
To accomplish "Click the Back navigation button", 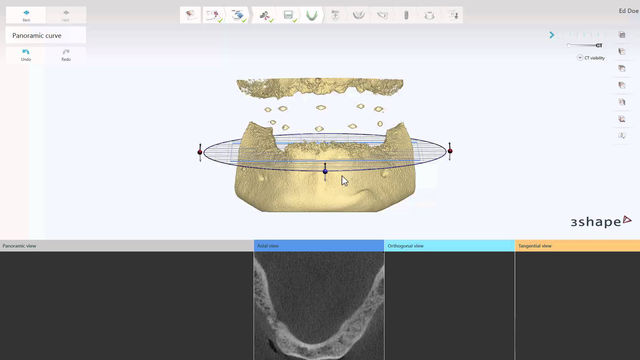I will pyautogui.click(x=26, y=15).
